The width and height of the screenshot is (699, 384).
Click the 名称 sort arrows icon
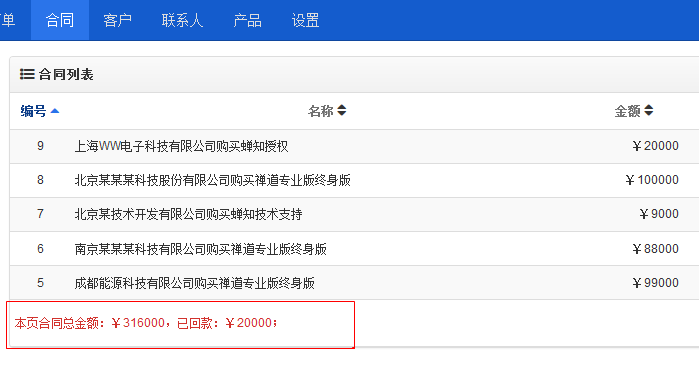(x=341, y=110)
